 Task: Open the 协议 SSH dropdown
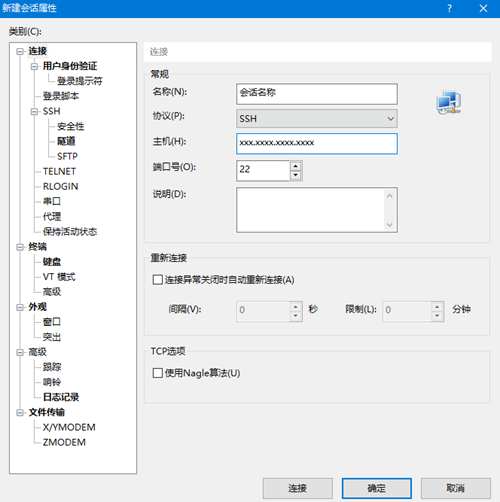pyautogui.click(x=317, y=118)
